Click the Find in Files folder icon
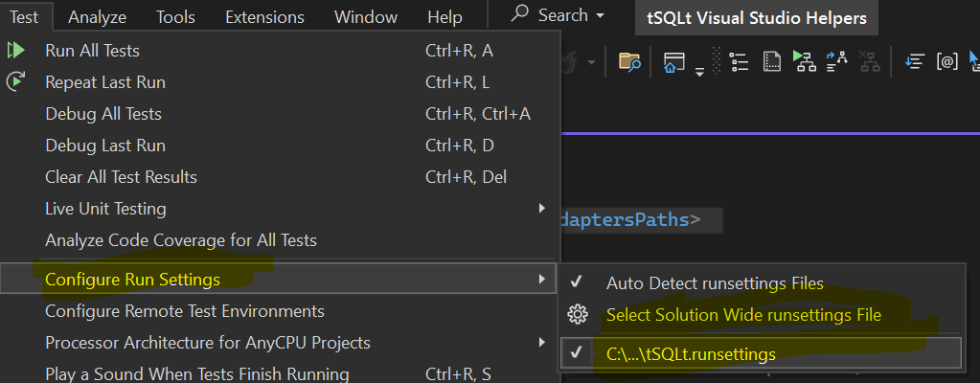The height and width of the screenshot is (383, 980). click(629, 62)
